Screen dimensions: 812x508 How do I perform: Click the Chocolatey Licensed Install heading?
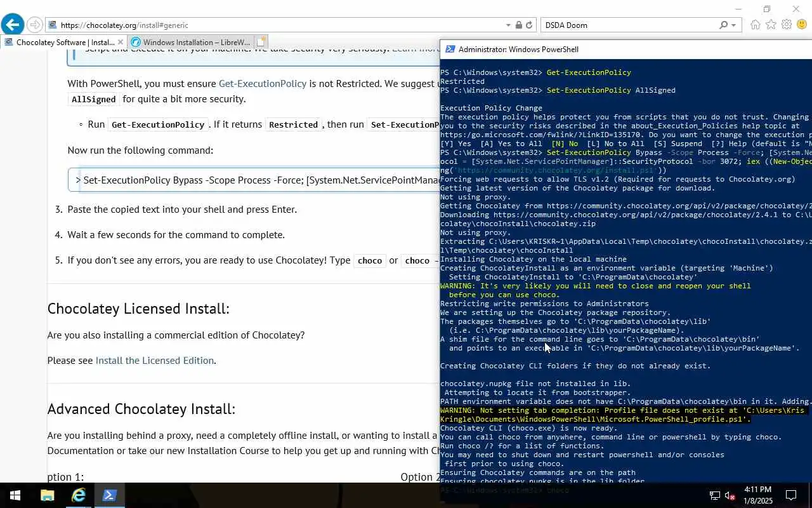138,309
